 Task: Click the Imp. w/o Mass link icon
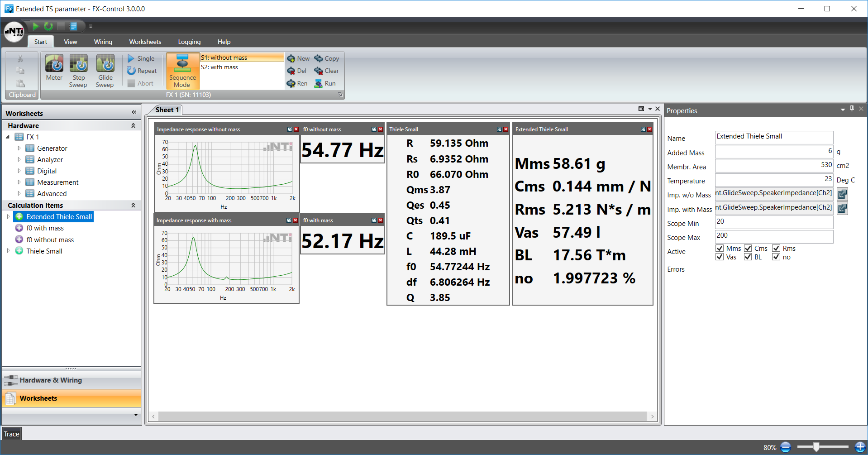842,194
